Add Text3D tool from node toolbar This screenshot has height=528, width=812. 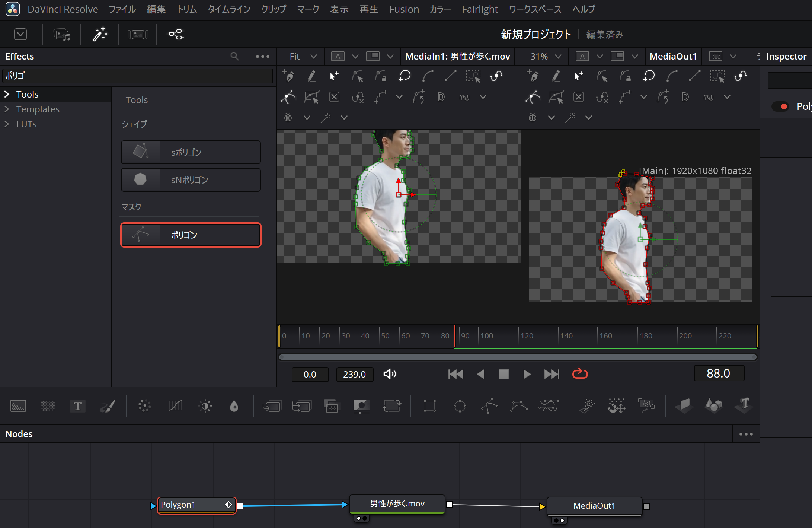[x=744, y=405]
